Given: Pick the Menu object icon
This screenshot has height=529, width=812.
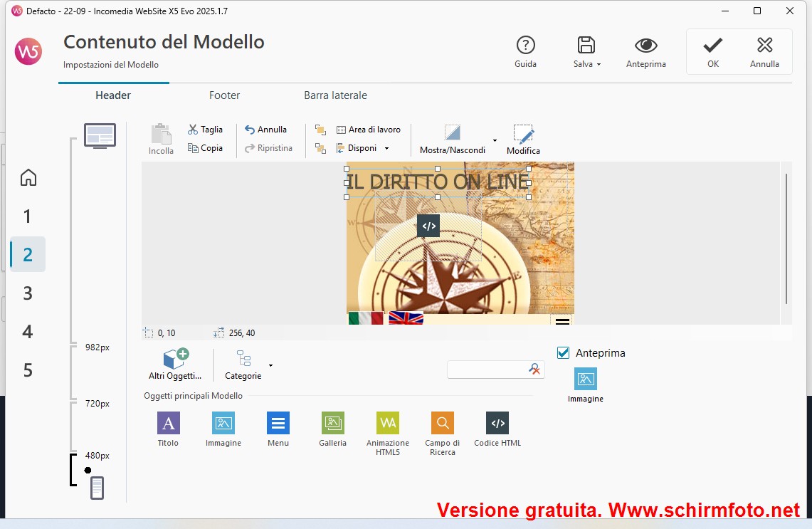Looking at the screenshot, I should pos(278,424).
